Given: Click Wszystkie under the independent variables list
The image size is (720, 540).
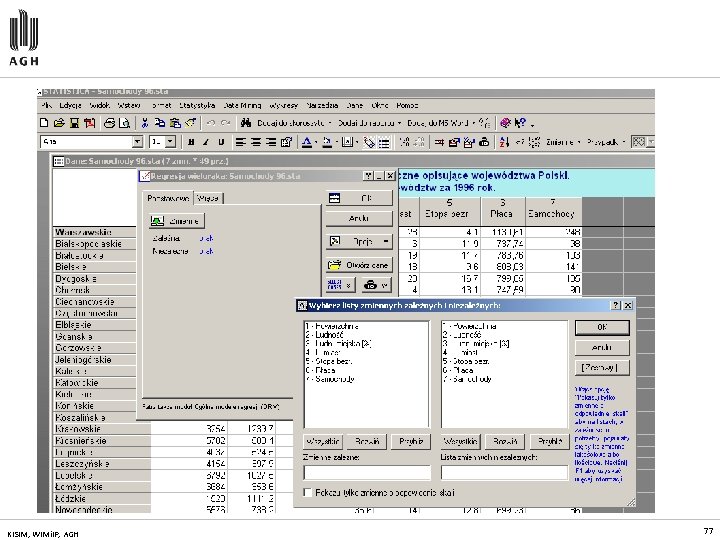Looking at the screenshot, I should point(461,442).
